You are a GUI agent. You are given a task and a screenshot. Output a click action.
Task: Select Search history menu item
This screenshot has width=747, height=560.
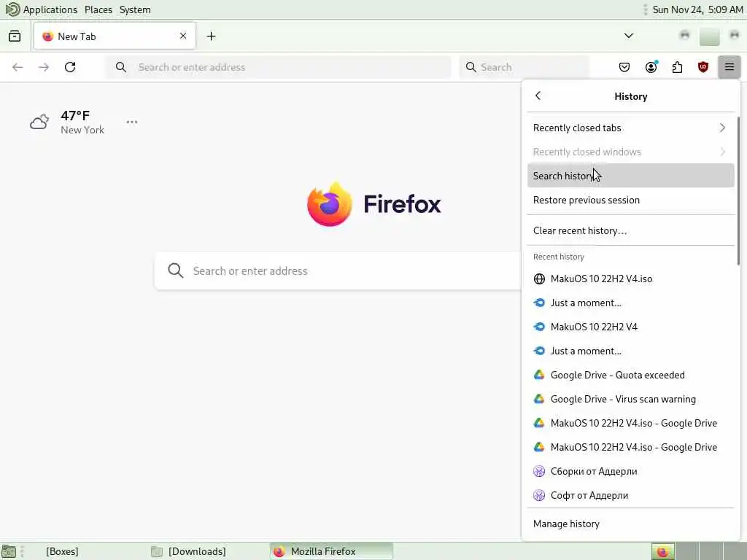[630, 176]
